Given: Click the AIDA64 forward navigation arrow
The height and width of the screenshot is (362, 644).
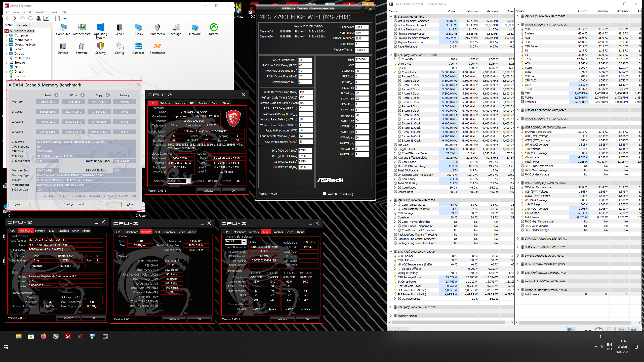Looking at the screenshot, I should tap(15, 18).
